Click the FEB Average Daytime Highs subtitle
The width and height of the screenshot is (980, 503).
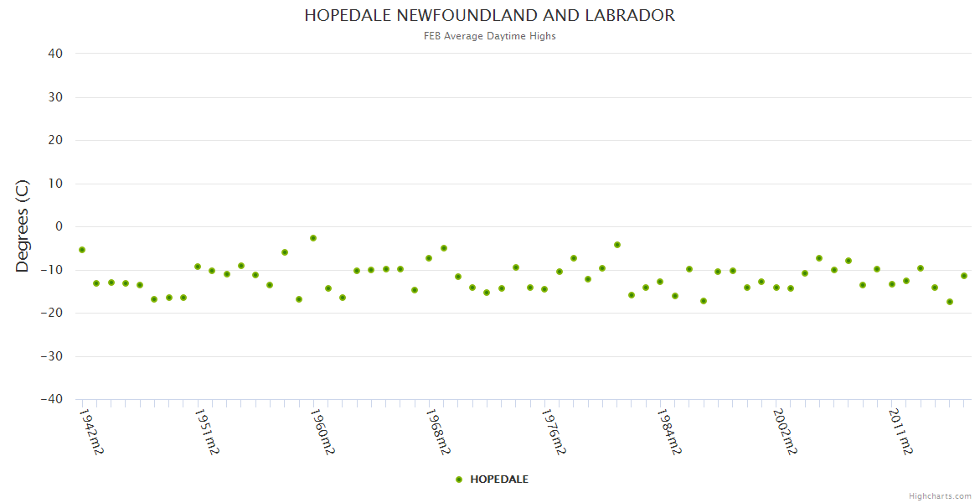point(489,36)
